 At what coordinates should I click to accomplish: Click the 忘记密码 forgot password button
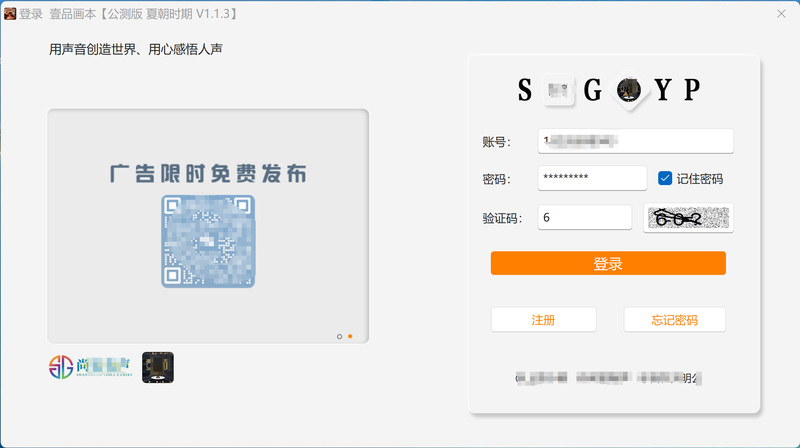tap(674, 320)
